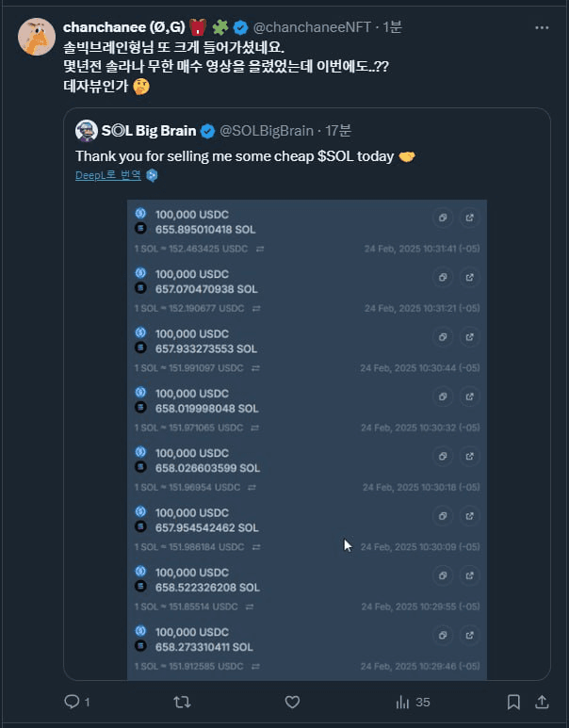Open SOL Big Brain's profile avatar
The width and height of the screenshot is (569, 728).
click(86, 130)
